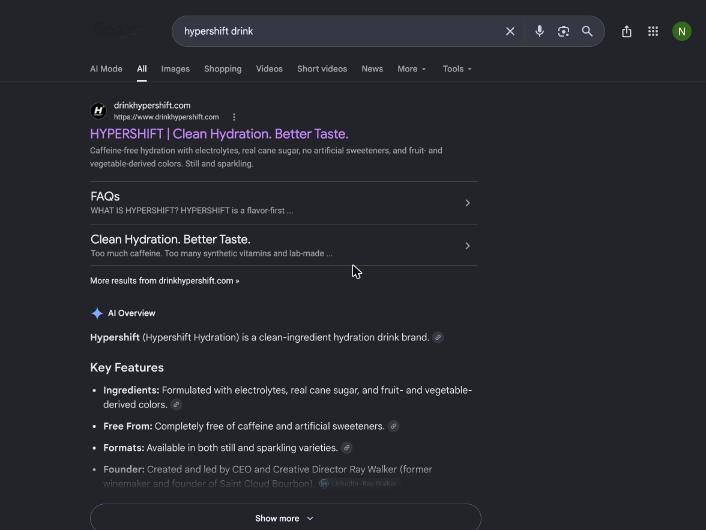
Task: Open source link icon after sparkling varieties
Action: click(x=346, y=448)
